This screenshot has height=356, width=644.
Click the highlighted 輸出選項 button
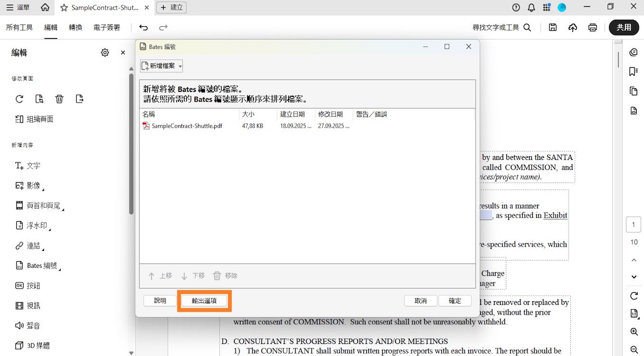204,300
